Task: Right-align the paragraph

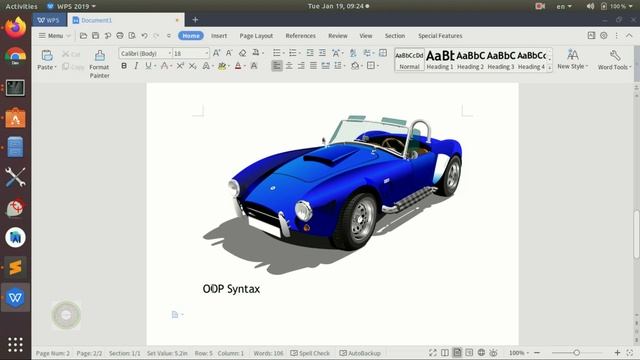Action: pos(301,66)
